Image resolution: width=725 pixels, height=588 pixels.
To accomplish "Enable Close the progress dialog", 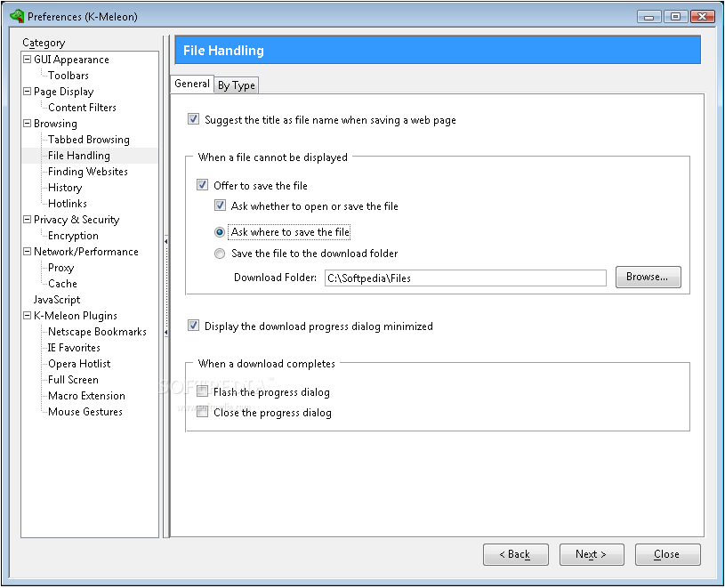I will 202,412.
